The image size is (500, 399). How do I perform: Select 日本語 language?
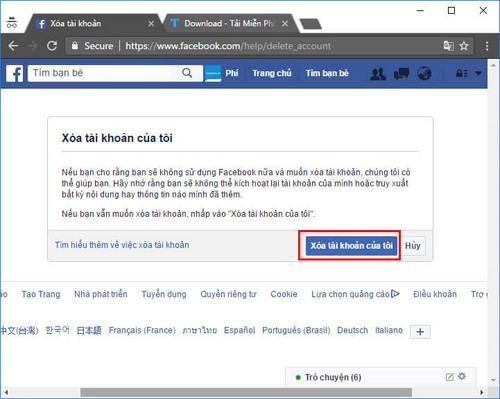89,330
